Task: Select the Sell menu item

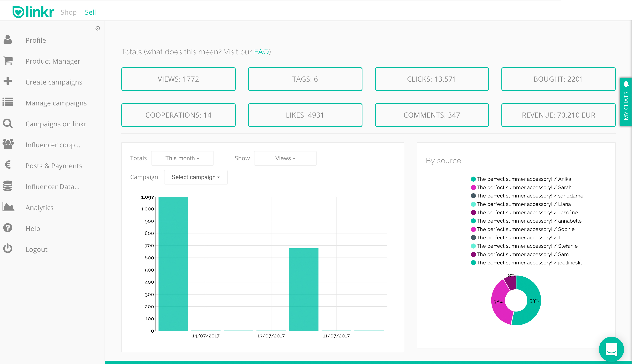Action: (90, 12)
